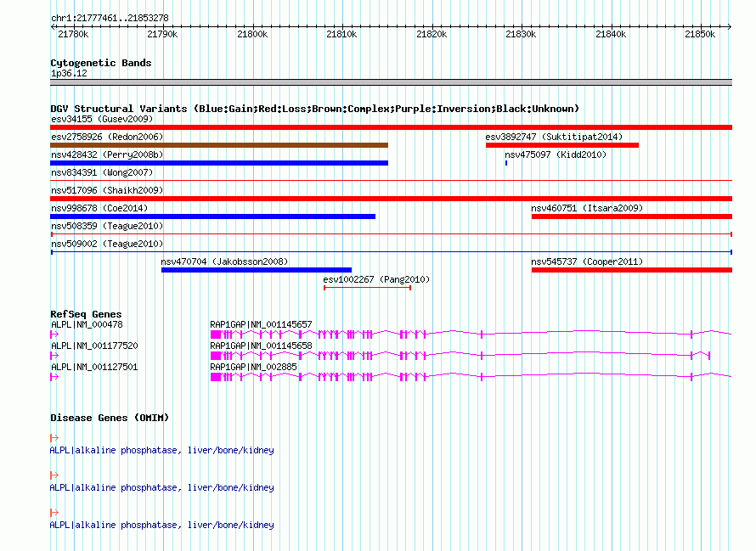
Task: Click the 1p36.12 band label
Action: 69,73
